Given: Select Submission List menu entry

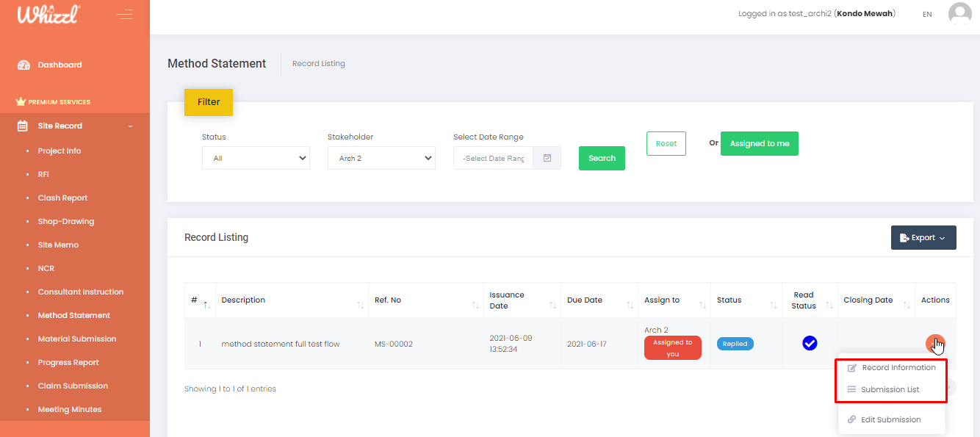Looking at the screenshot, I should (890, 389).
